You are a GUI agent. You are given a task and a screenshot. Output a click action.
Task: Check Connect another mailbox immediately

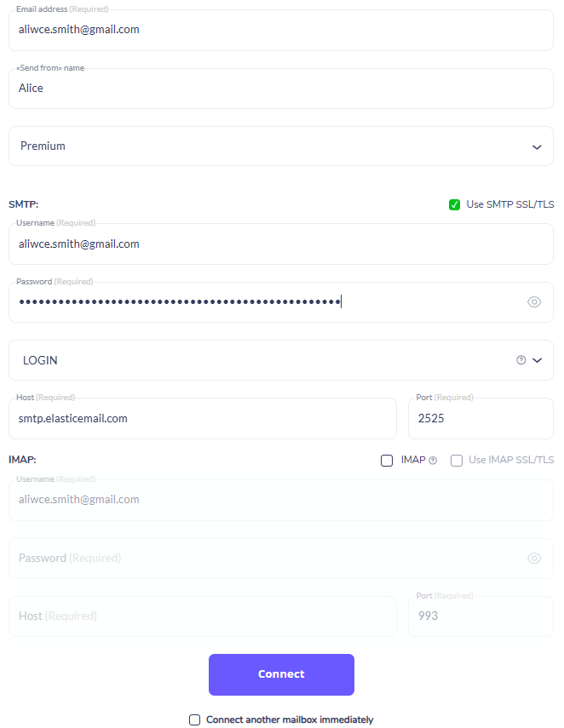pyautogui.click(x=194, y=719)
